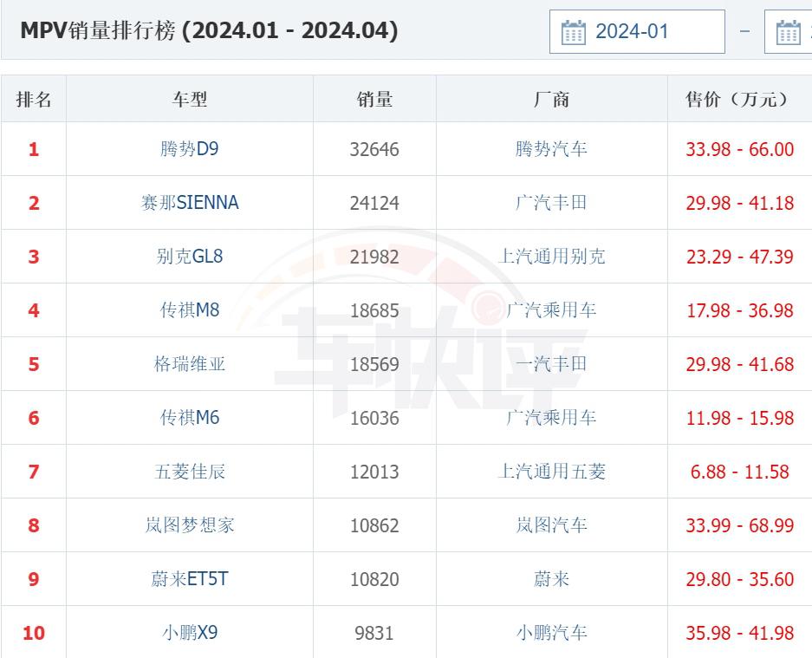Image resolution: width=812 pixels, height=658 pixels.
Task: Click the 售价（万元） column header
Action: coord(739,100)
